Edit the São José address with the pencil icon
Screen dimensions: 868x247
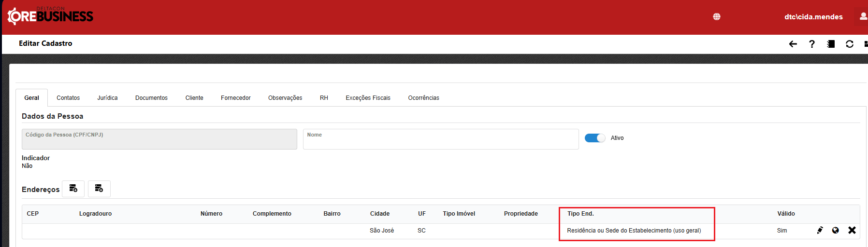[x=820, y=231]
